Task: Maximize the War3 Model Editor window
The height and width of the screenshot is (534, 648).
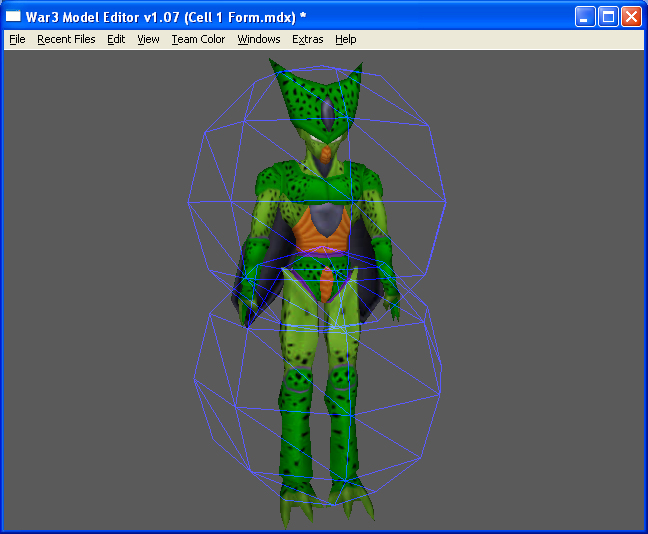Action: (608, 17)
